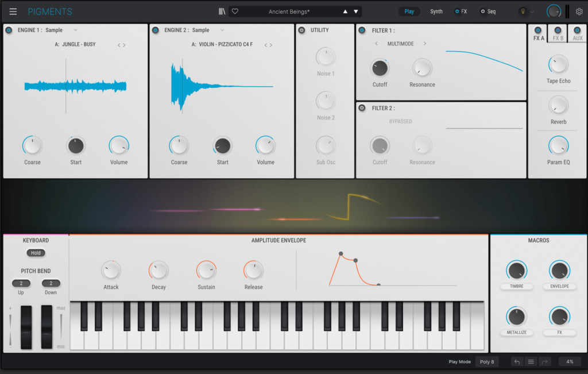
Task: Click the CPU meter showing 4%
Action: pyautogui.click(x=570, y=361)
